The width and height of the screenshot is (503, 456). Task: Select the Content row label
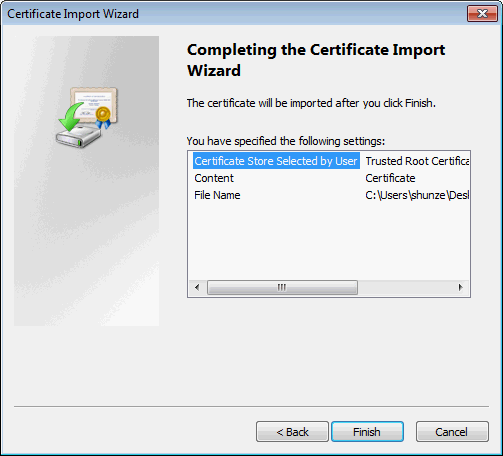tap(214, 178)
